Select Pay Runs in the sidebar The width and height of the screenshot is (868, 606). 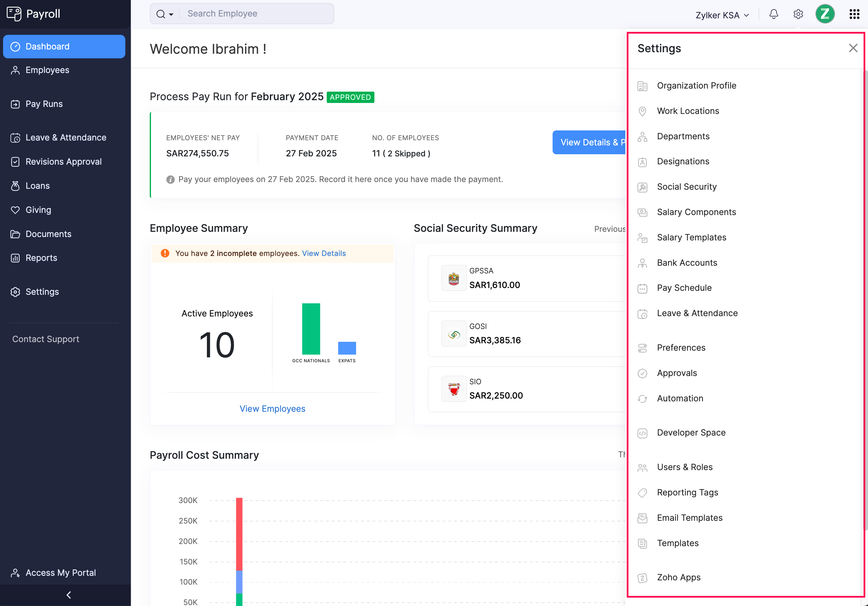[44, 104]
